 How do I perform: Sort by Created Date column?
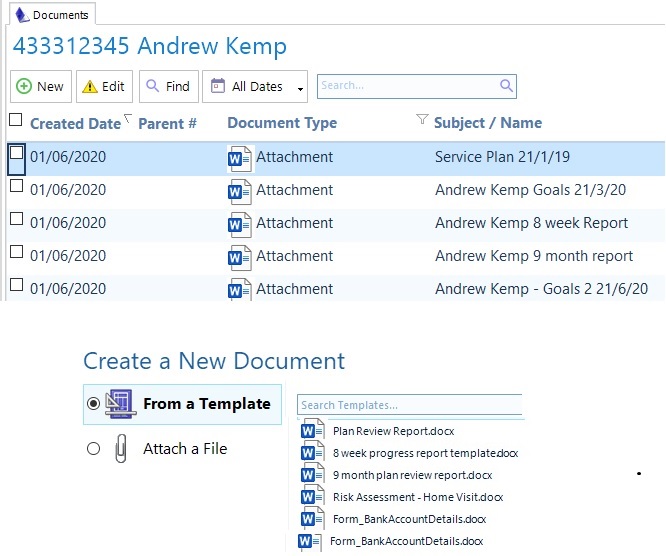pyautogui.click(x=76, y=124)
